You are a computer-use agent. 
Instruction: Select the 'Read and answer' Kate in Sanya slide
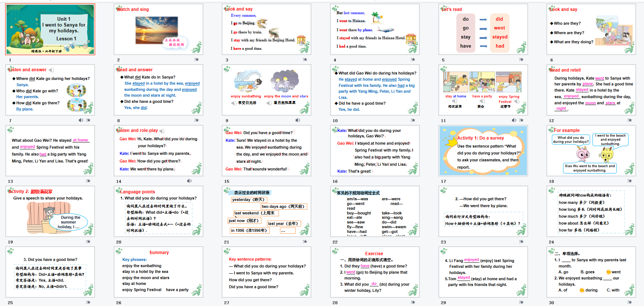point(159,90)
